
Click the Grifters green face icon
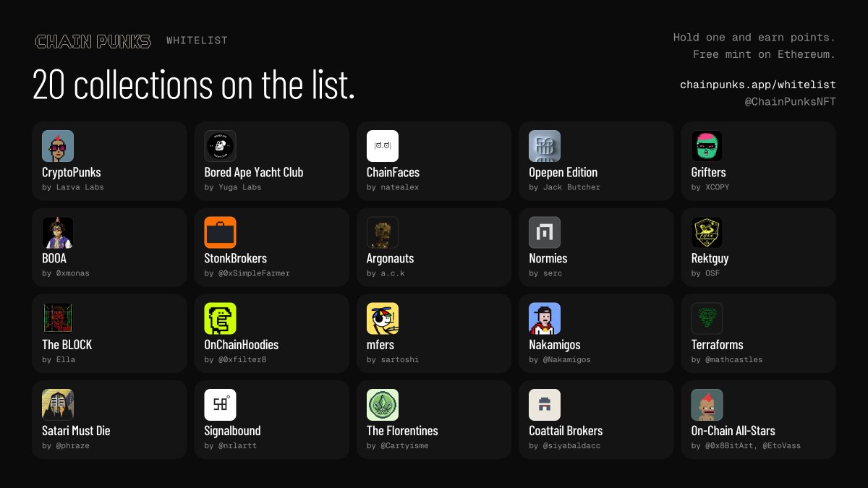[707, 146]
